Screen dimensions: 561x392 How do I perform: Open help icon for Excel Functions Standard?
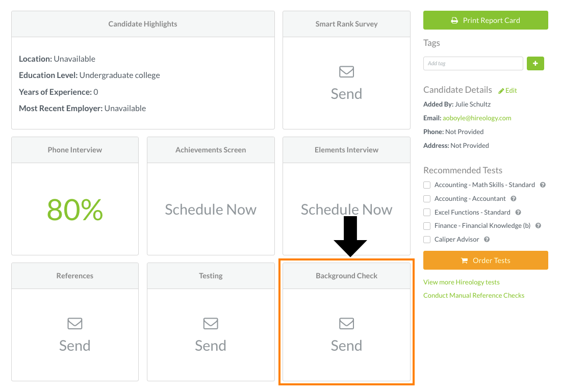click(x=518, y=212)
